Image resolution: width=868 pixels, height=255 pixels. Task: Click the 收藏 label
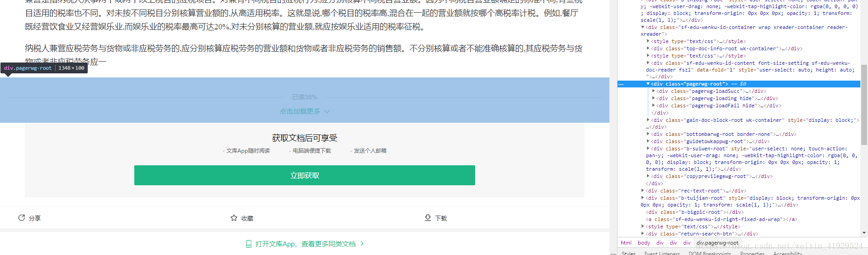[x=247, y=218]
